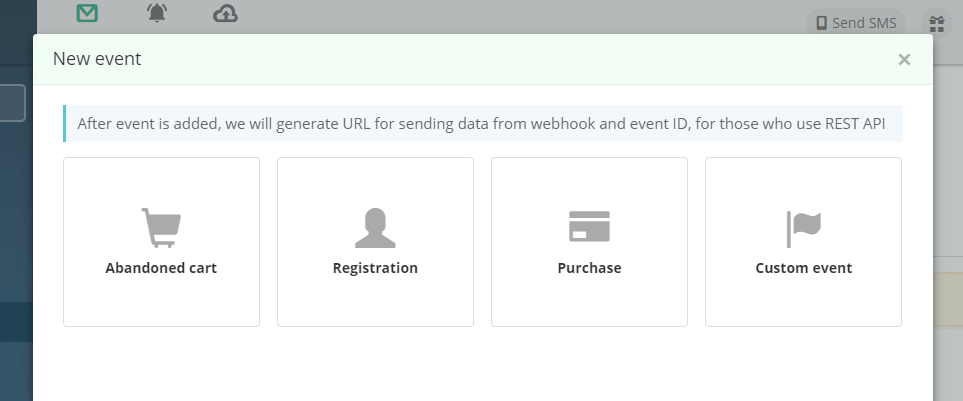Select the Abandoned cart shopping cart icon
Screen dimensions: 963x401
[x=160, y=228]
